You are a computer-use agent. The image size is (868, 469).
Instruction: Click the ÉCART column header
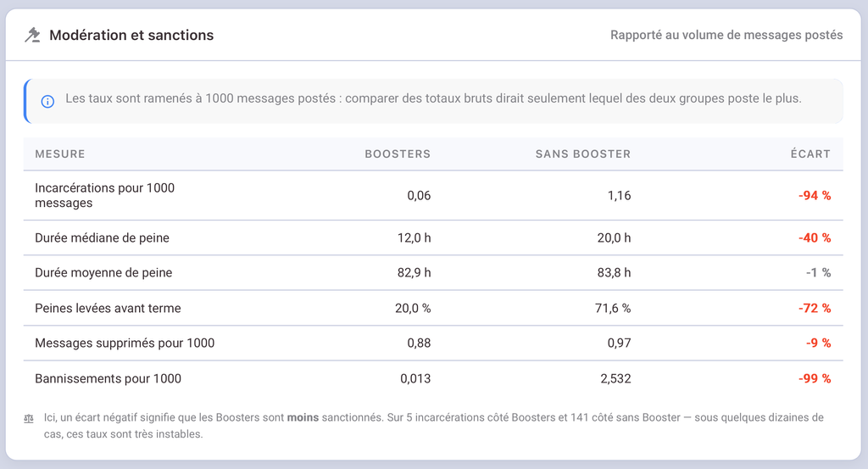point(810,154)
